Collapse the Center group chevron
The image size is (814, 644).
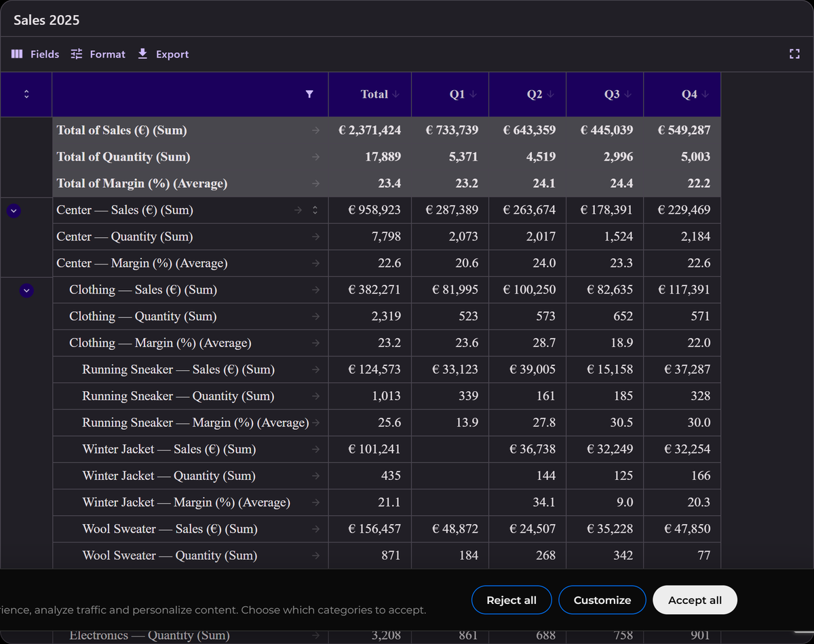[x=14, y=210]
